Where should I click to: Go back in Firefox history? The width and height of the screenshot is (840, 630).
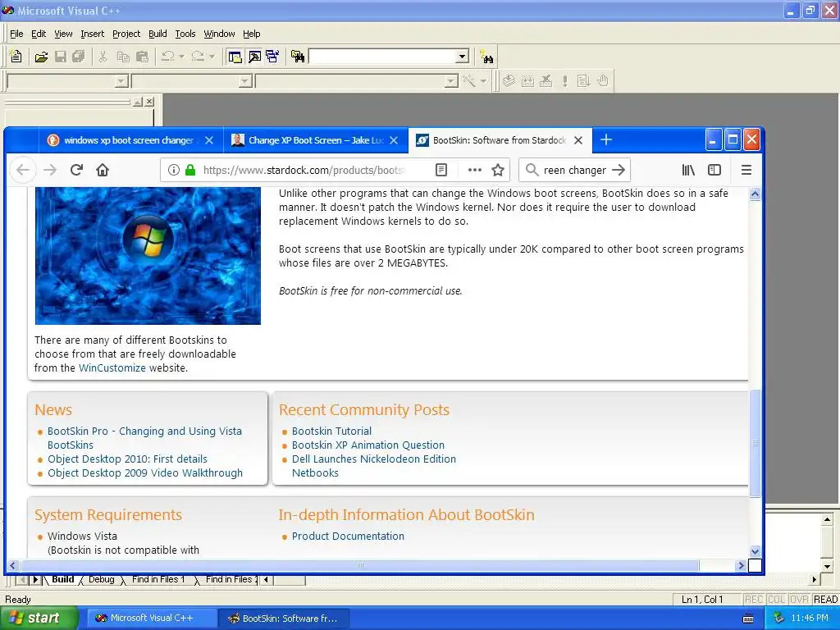pyautogui.click(x=22, y=170)
